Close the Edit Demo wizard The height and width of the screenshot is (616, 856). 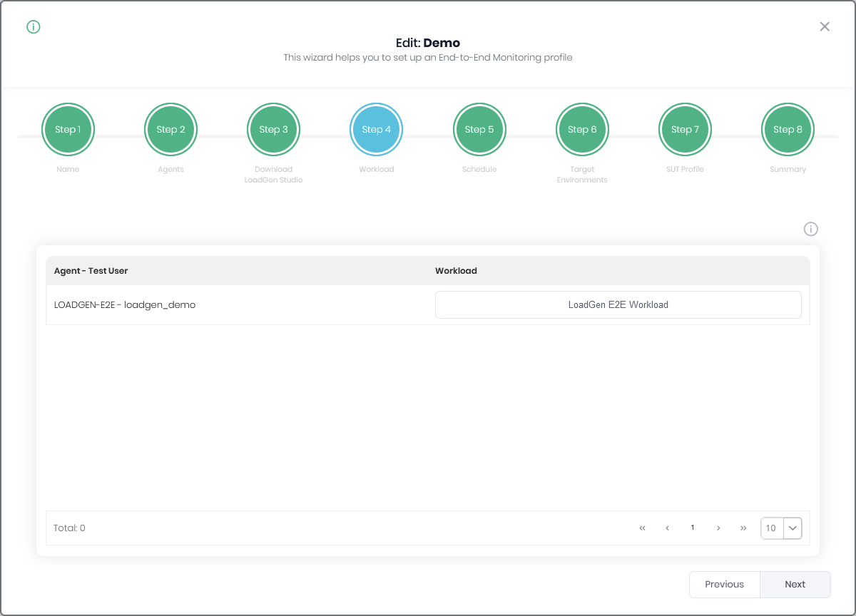825,26
